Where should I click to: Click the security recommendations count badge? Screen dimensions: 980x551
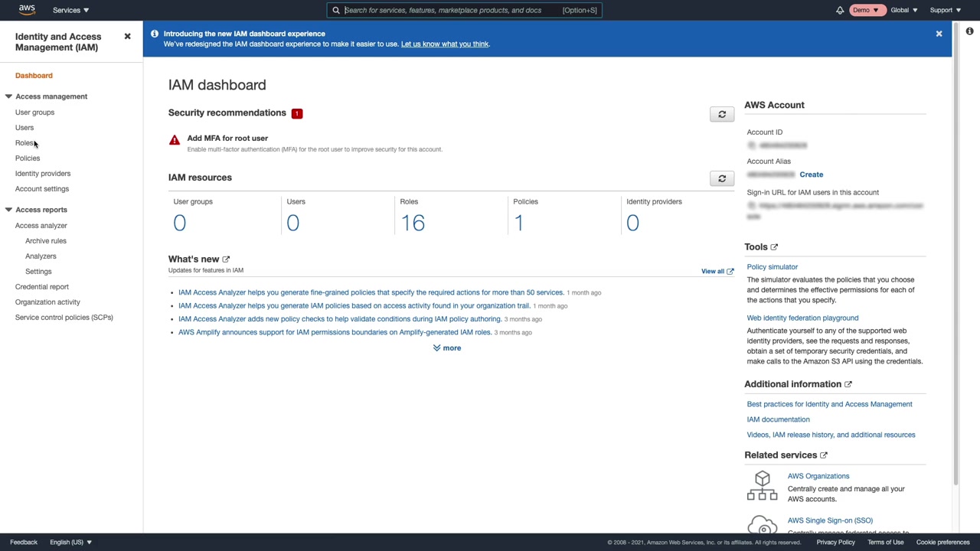coord(297,113)
